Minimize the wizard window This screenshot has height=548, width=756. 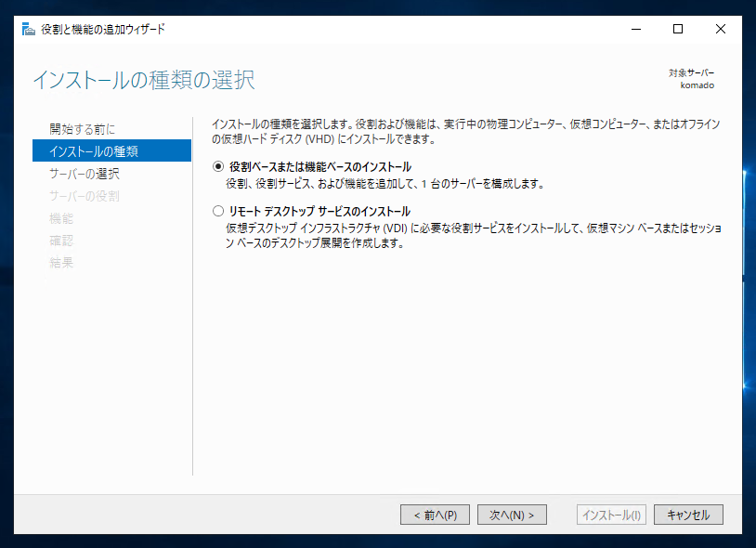click(x=636, y=29)
